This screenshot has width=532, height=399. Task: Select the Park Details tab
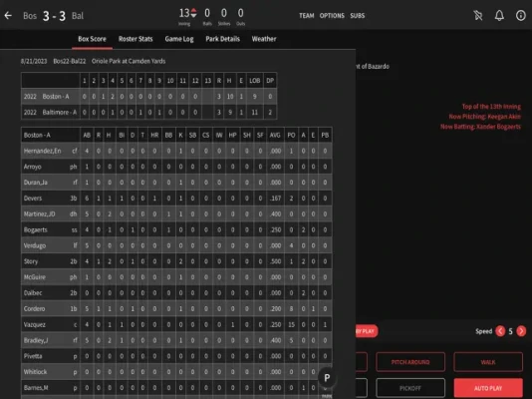(222, 39)
